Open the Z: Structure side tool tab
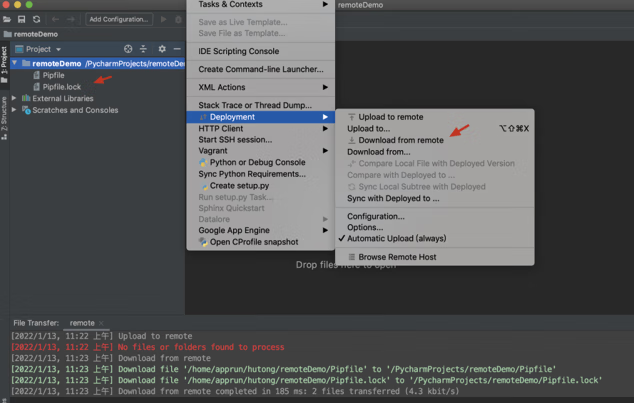 [4, 118]
